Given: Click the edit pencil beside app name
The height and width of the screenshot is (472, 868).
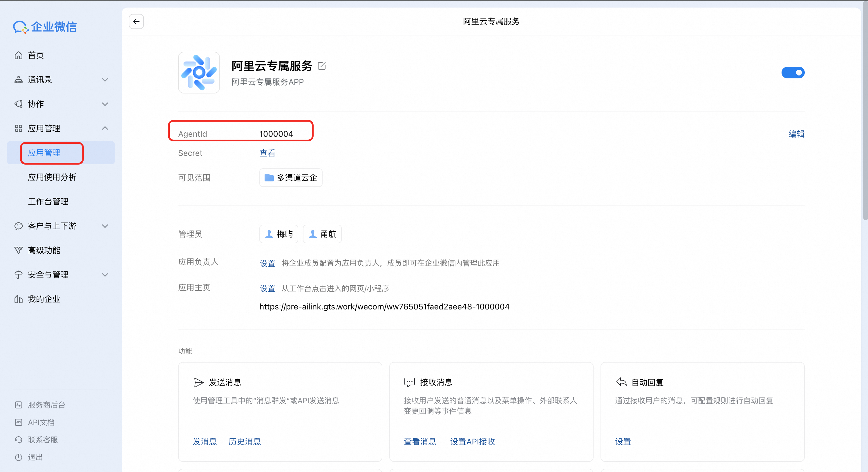Looking at the screenshot, I should tap(321, 66).
